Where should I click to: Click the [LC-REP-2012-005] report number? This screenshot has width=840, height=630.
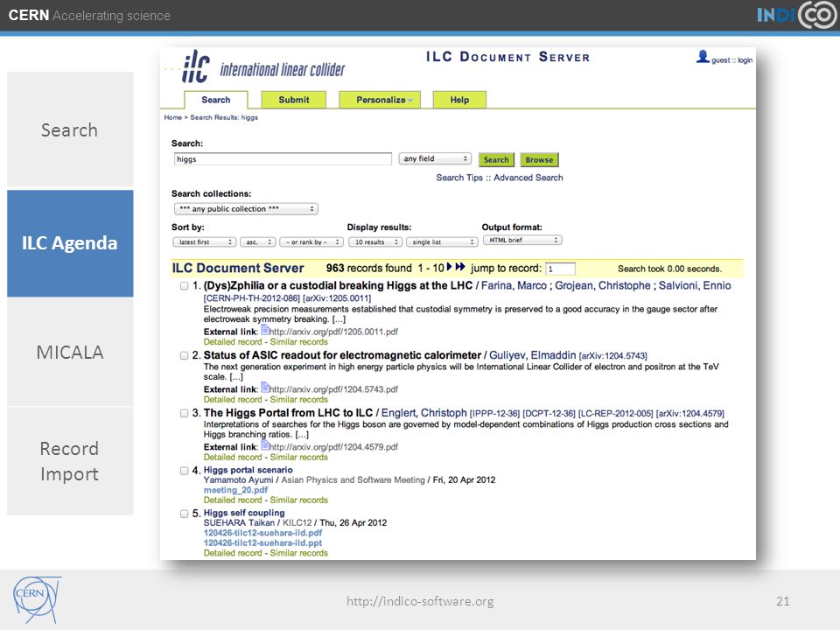[615, 414]
